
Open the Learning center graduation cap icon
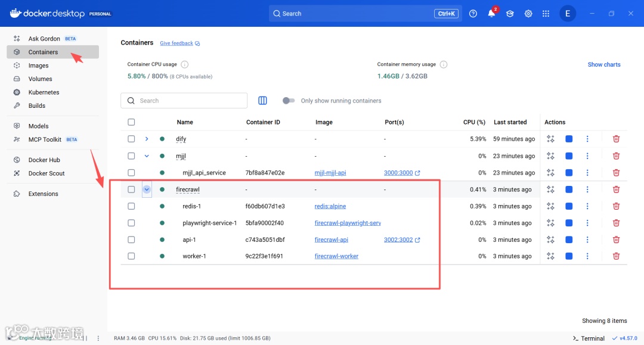point(510,14)
